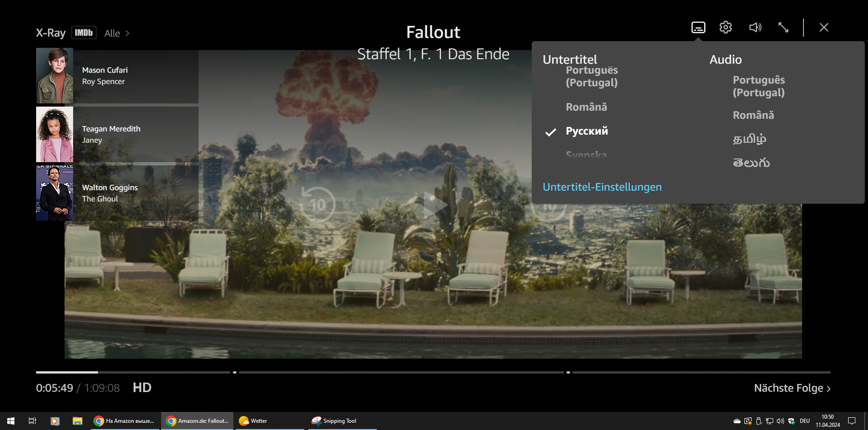Open the taskbar clock showing 10:50
The image size is (868, 430).
(828, 421)
